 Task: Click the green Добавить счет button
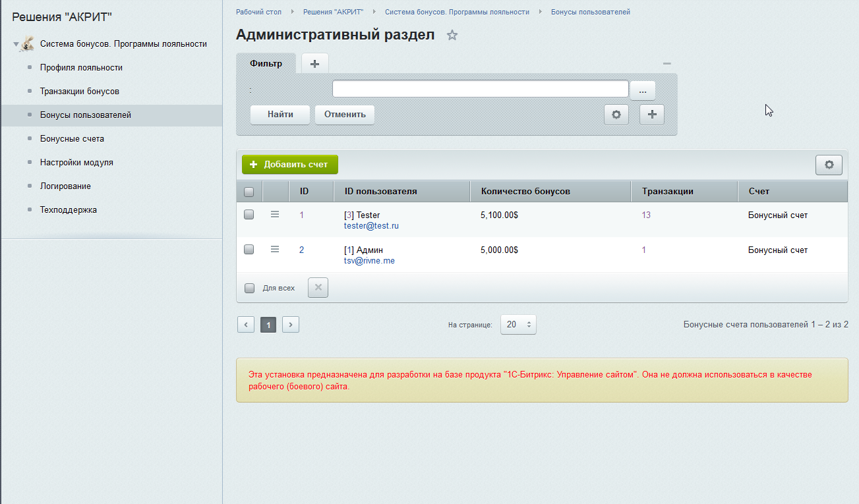(289, 165)
